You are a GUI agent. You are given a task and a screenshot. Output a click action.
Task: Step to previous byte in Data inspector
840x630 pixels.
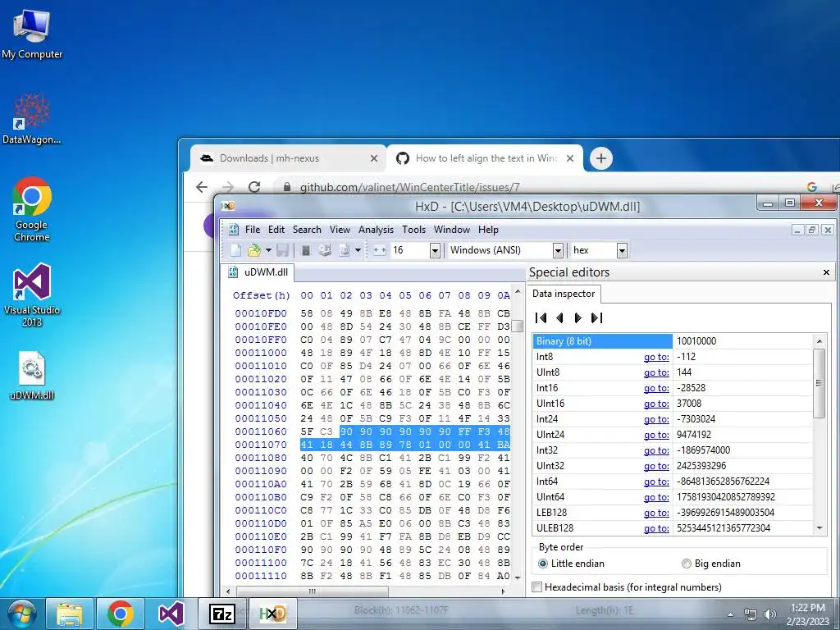(559, 317)
